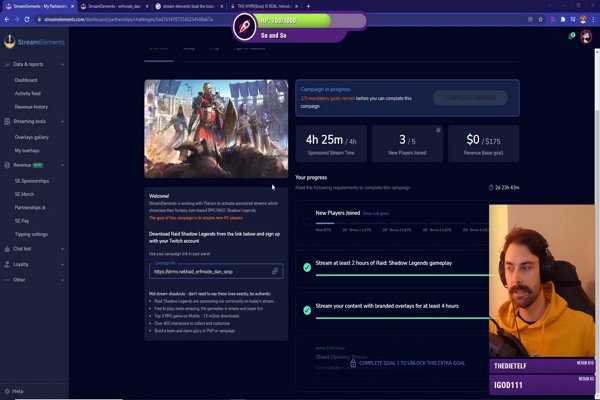Open the StreamElements account avatar menu
This screenshot has width=600, height=400.
[586, 37]
